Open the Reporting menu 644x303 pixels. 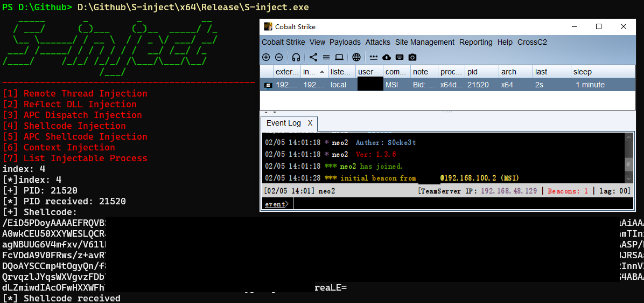pos(475,42)
